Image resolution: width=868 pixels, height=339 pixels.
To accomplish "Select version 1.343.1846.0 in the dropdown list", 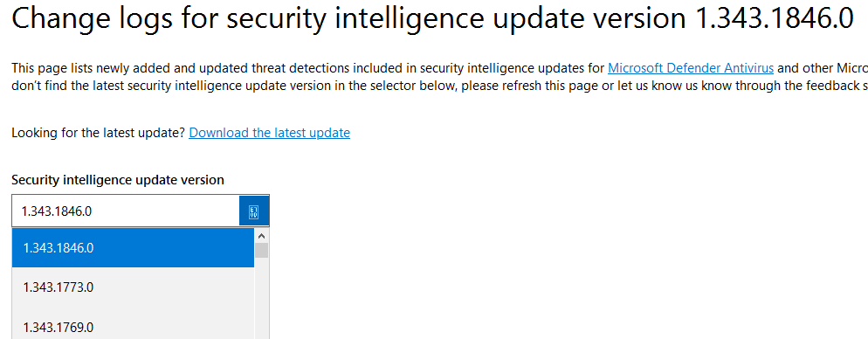I will [x=133, y=248].
